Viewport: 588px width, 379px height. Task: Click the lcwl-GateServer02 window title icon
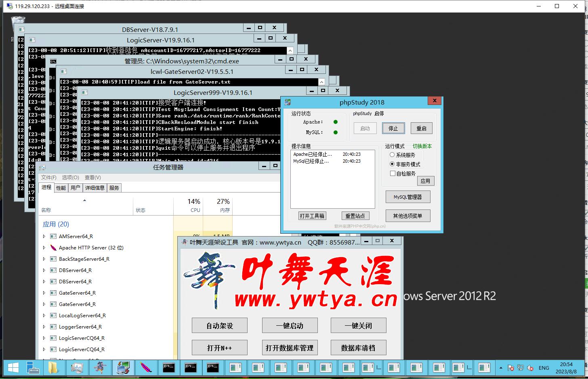[63, 71]
